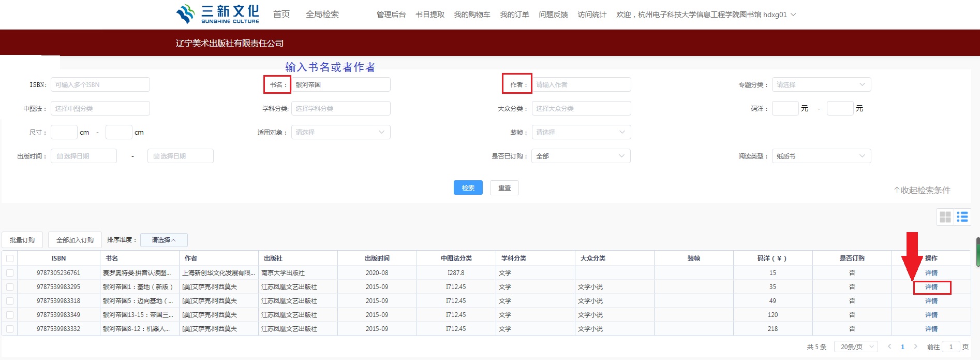980x360 pixels.
Task: Go to next results page arrow
Action: click(x=915, y=347)
